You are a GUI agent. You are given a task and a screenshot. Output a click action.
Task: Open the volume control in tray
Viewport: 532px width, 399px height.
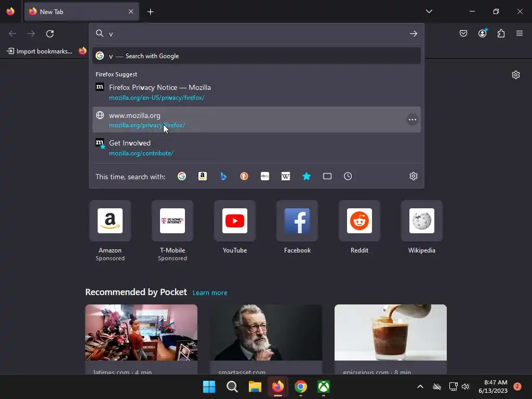pyautogui.click(x=465, y=387)
